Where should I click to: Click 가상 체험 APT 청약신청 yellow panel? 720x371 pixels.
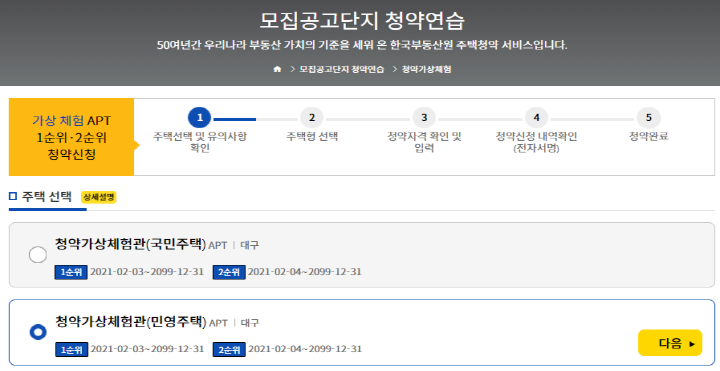(72, 137)
